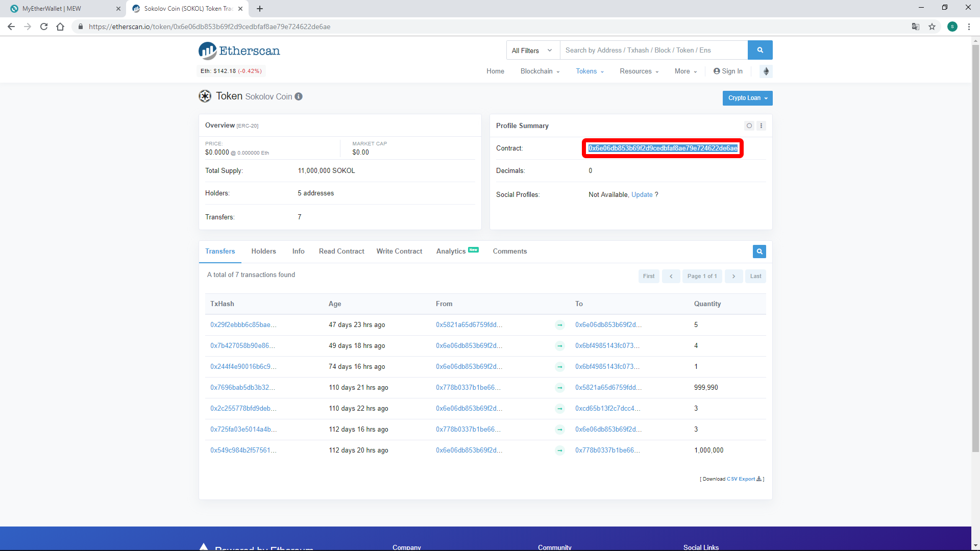The image size is (980, 551).
Task: Open the Chrome profile avatar
Action: click(952, 27)
